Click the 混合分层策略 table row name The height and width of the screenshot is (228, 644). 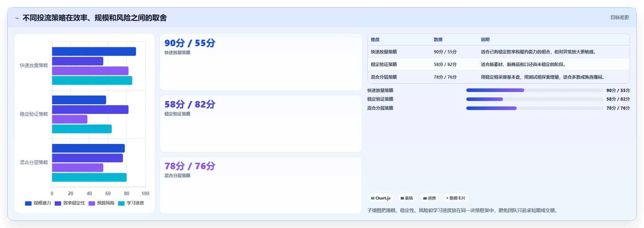point(384,77)
